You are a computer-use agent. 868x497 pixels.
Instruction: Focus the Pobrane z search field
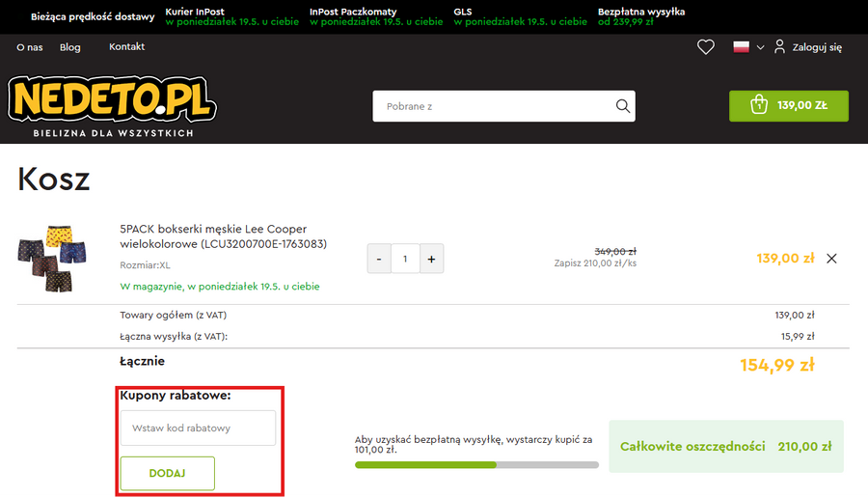(x=492, y=106)
